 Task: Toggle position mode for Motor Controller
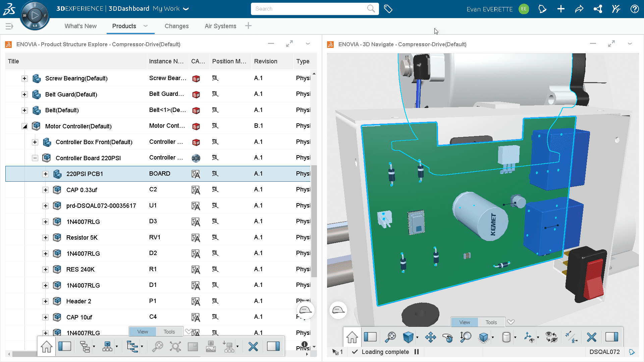pyautogui.click(x=215, y=126)
